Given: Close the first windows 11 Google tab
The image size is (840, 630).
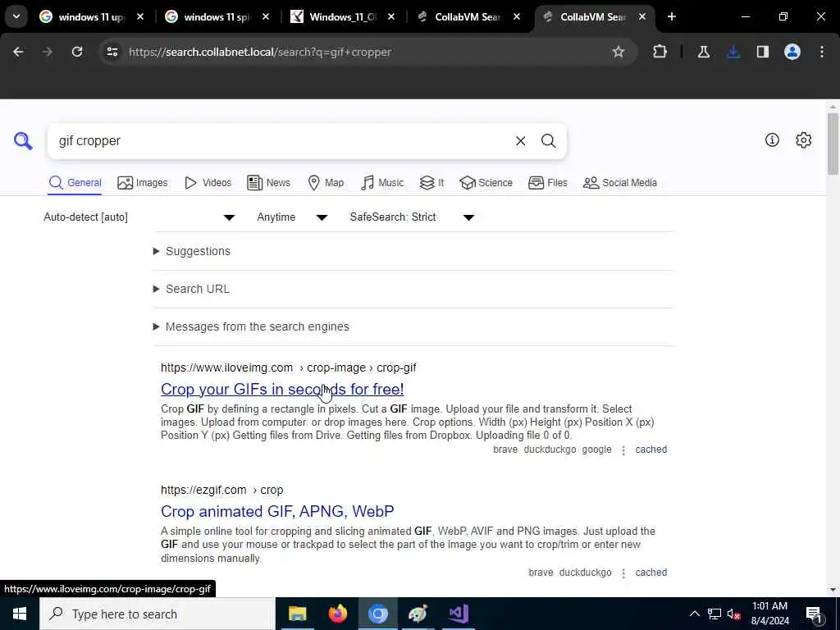Looking at the screenshot, I should coord(139,16).
